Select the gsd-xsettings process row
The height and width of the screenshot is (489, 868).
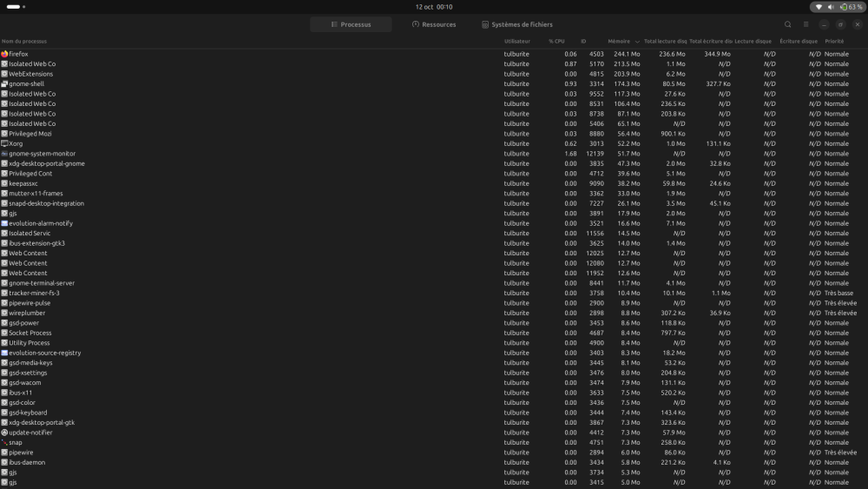click(x=434, y=373)
